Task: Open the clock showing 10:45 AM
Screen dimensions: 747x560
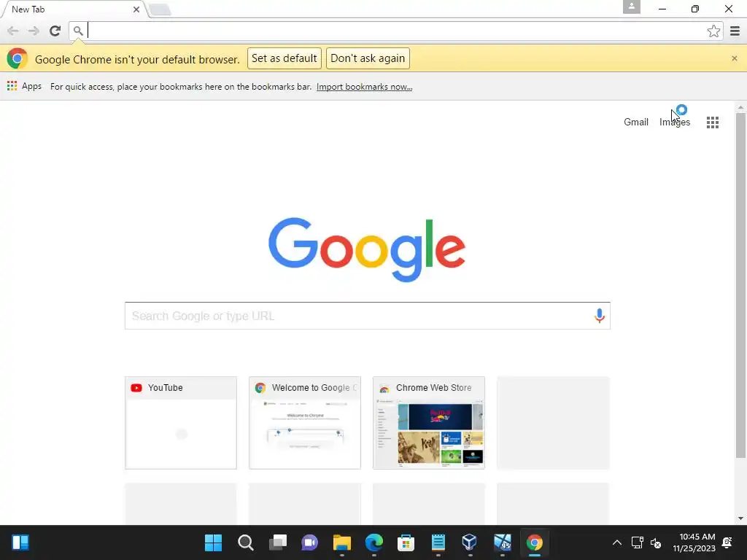Action: click(x=694, y=542)
